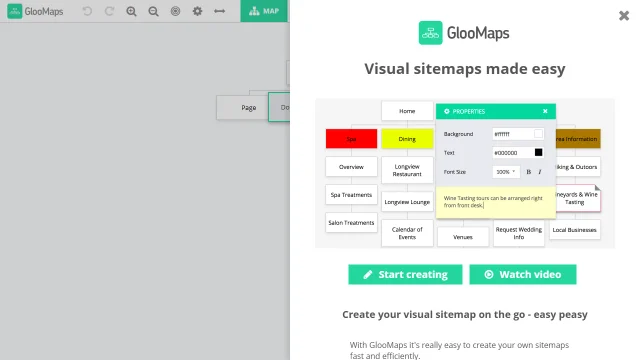Click the 'Create your visual sitemap on the go' text

coord(433,314)
